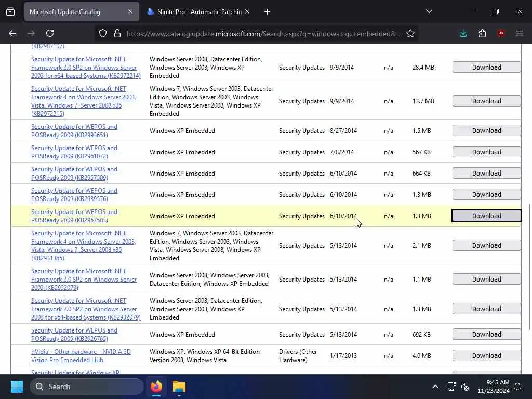Screen dimensions: 532x399
Task: Show hidden system tray icons
Action: click(435, 387)
